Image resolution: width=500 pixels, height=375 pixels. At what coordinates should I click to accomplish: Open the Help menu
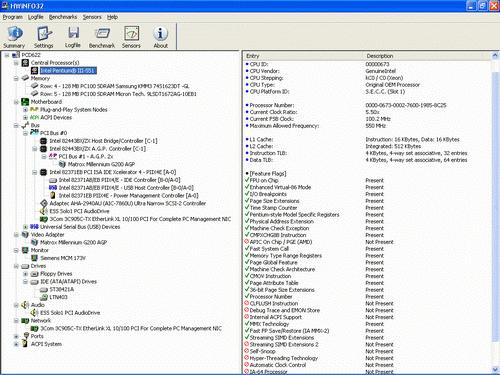[x=112, y=17]
